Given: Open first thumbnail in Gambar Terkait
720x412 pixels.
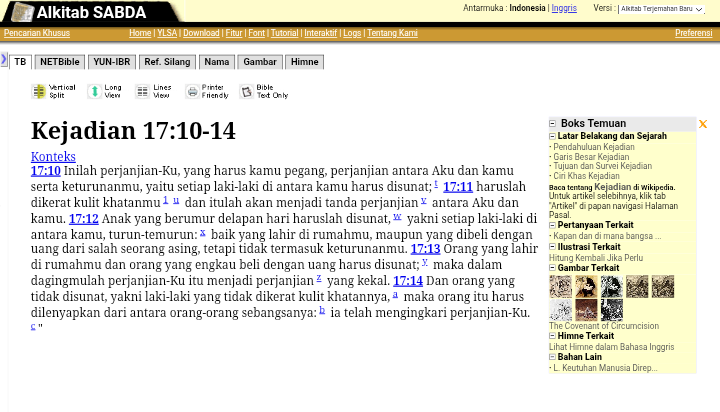Looking at the screenshot, I should 561,286.
